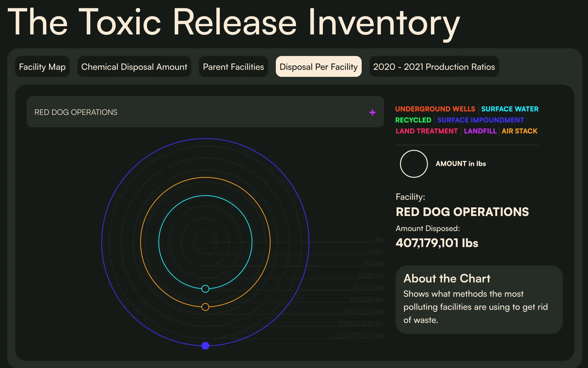Click the orange air stack ring marker

205,307
